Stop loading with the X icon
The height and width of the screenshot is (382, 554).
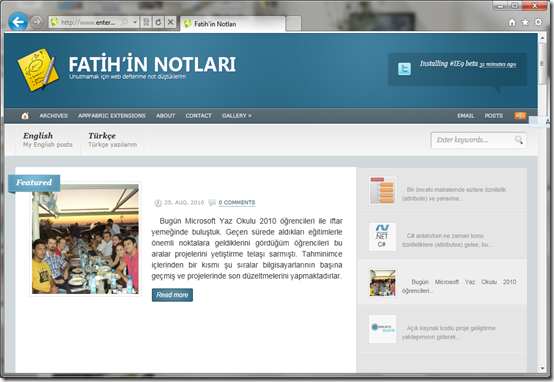click(x=170, y=22)
